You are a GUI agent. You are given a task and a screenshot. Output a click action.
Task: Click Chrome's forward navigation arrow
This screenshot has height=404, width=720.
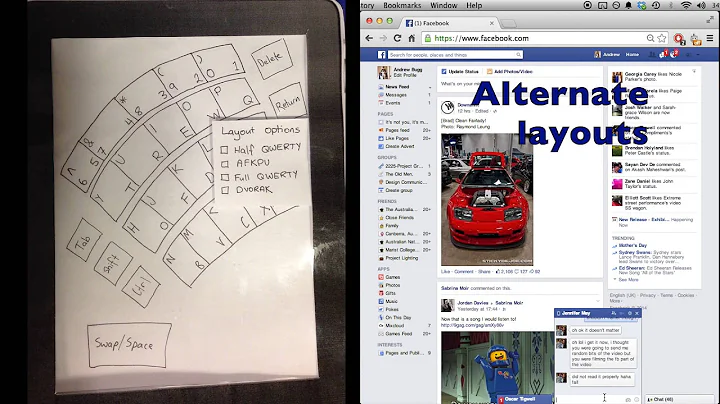pos(383,39)
